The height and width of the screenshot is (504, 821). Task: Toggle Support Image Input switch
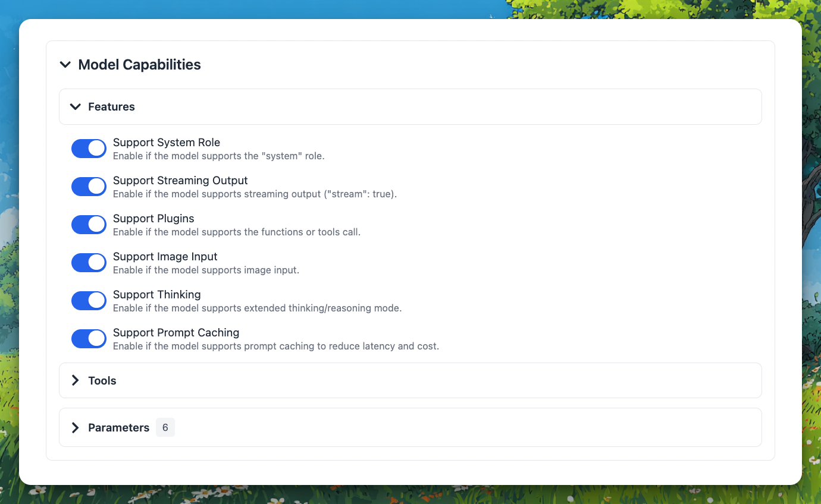click(x=89, y=263)
